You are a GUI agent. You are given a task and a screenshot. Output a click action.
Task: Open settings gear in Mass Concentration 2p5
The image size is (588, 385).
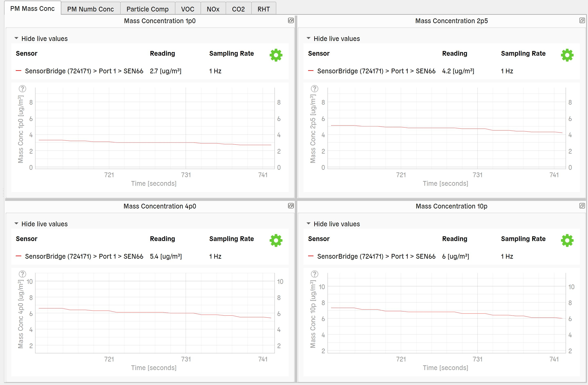[x=567, y=55]
